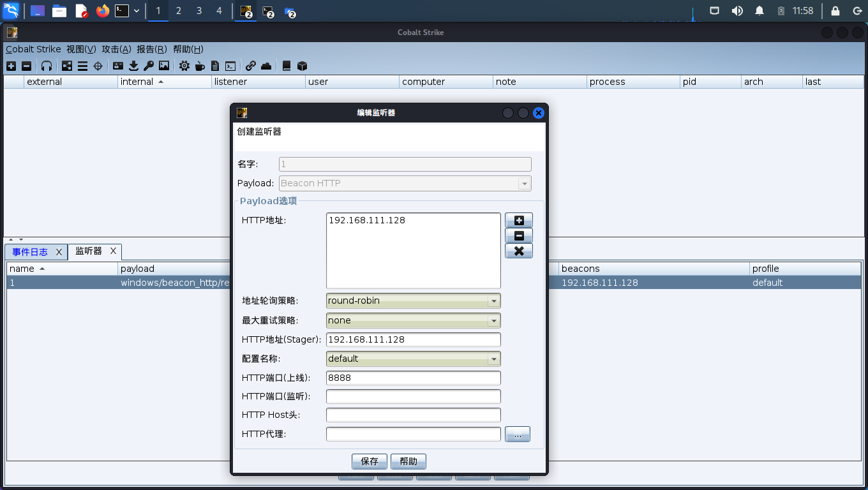Open Kali applications menu icon
This screenshot has width=868, height=490.
[x=11, y=10]
